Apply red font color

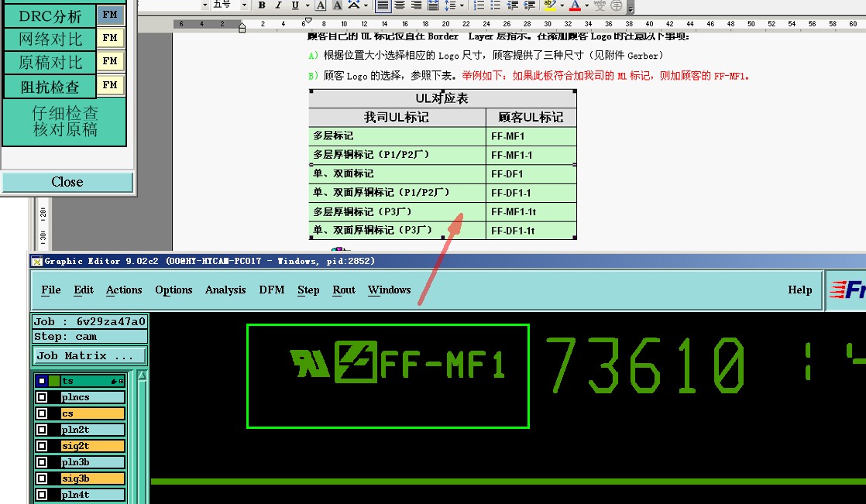[575, 5]
